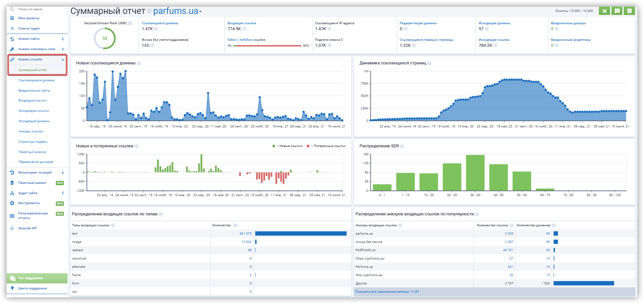Click the 30 - 40 SDR distribution bar
The image size is (644, 304).
point(475,173)
